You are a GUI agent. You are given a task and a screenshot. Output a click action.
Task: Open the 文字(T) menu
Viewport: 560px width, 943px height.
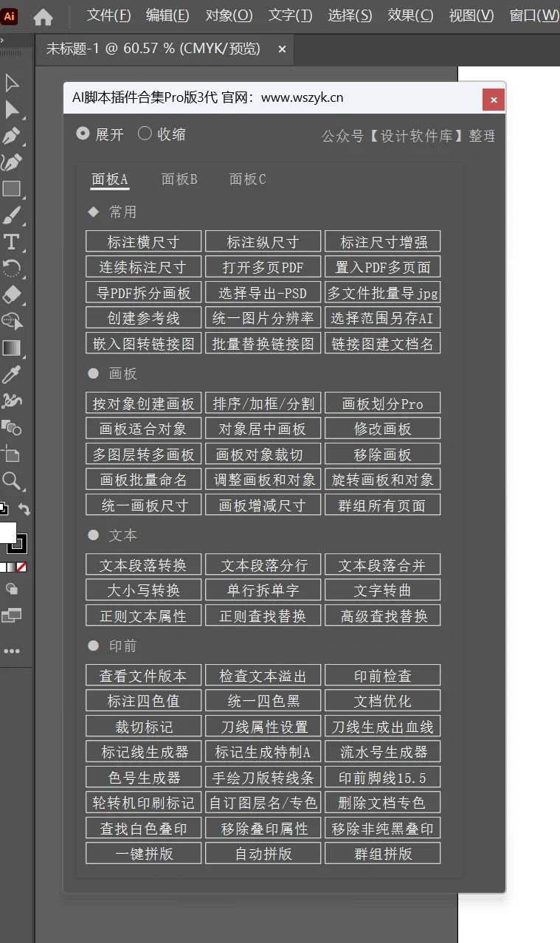pos(290,15)
